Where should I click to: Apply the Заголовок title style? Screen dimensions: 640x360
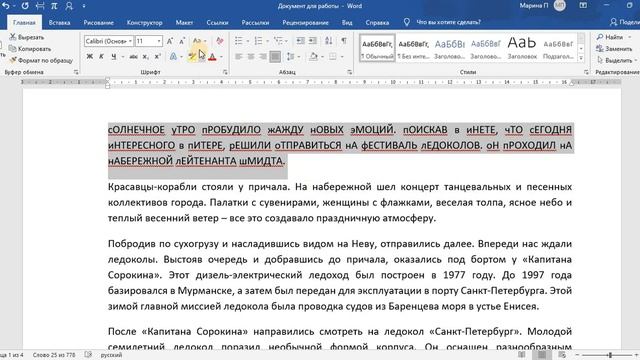(x=522, y=48)
